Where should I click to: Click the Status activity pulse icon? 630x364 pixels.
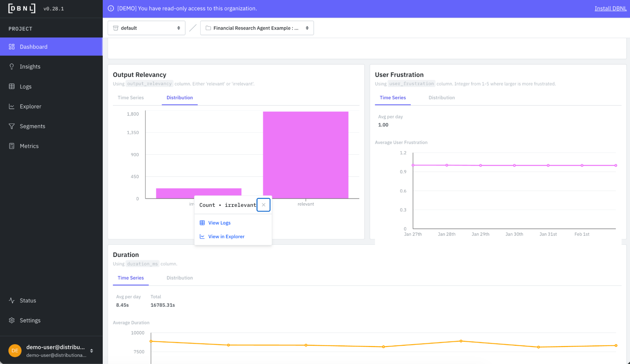click(x=12, y=300)
